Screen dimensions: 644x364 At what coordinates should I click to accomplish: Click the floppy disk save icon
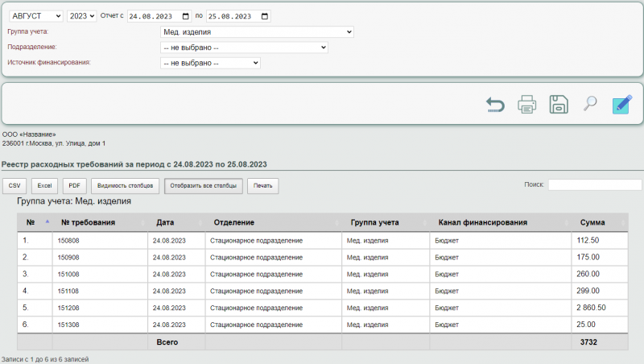(559, 104)
